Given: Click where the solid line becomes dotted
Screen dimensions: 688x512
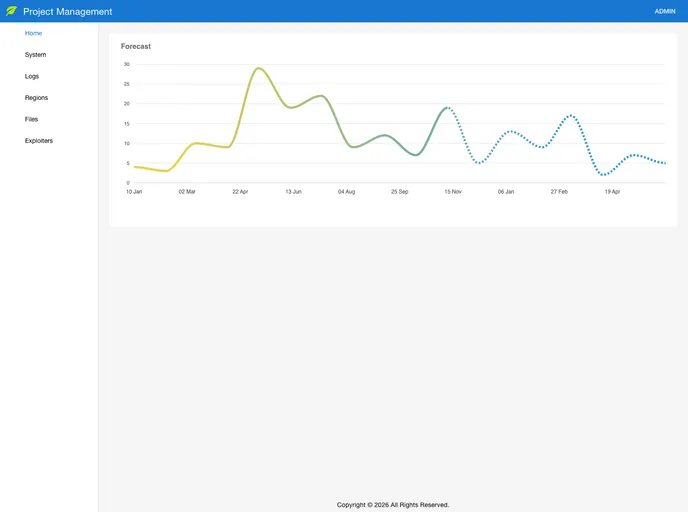Looking at the screenshot, I should [x=447, y=107].
